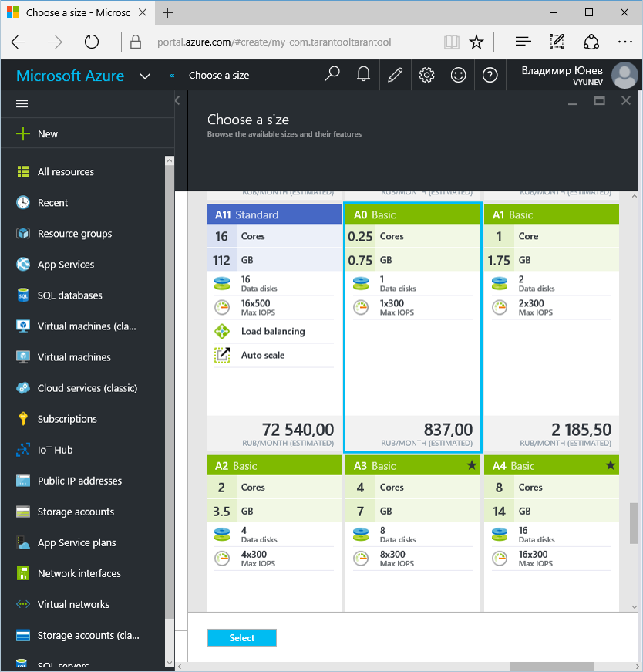Click the browser share icon
Screen dimensions: 643x672
pos(591,42)
